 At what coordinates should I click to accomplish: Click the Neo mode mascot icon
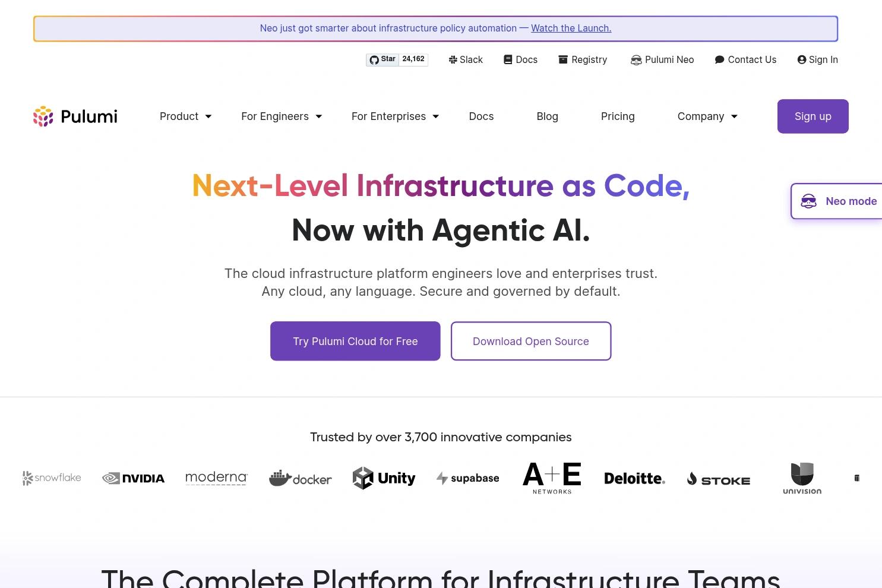[x=808, y=201]
